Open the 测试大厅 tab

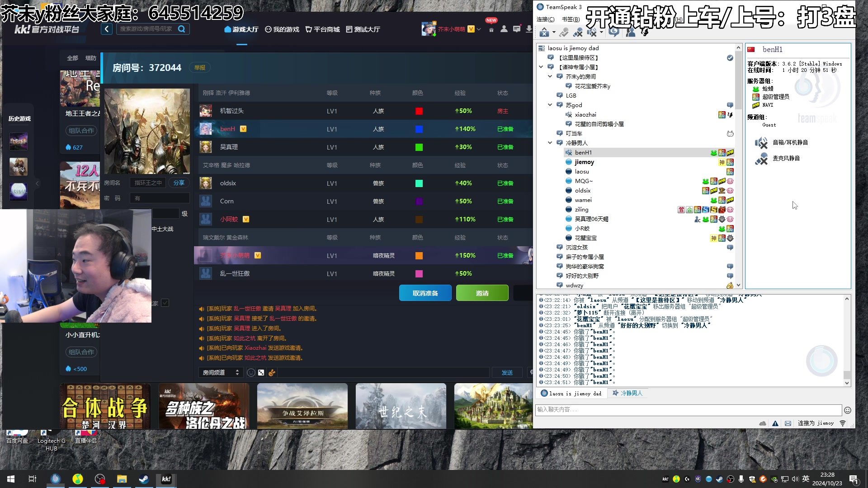click(x=363, y=29)
